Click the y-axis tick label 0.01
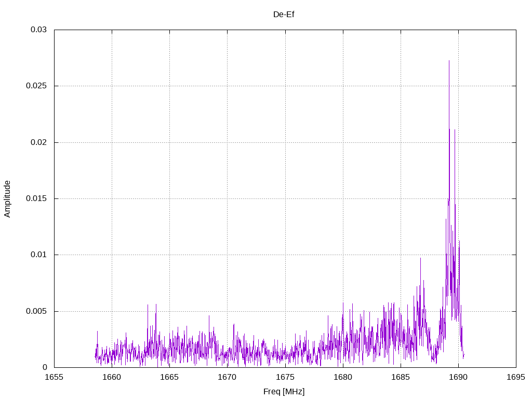532x399 pixels. click(38, 255)
